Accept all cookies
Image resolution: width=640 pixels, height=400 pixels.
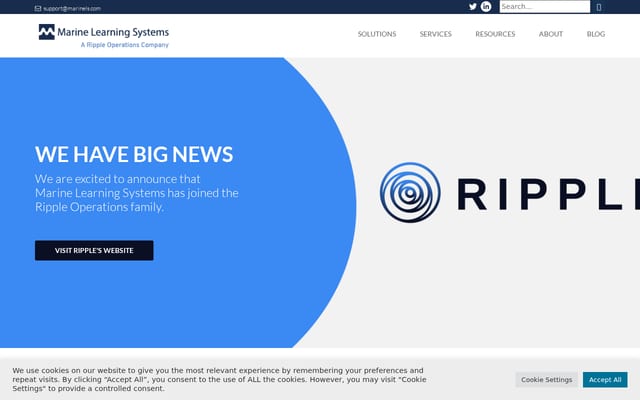point(605,380)
